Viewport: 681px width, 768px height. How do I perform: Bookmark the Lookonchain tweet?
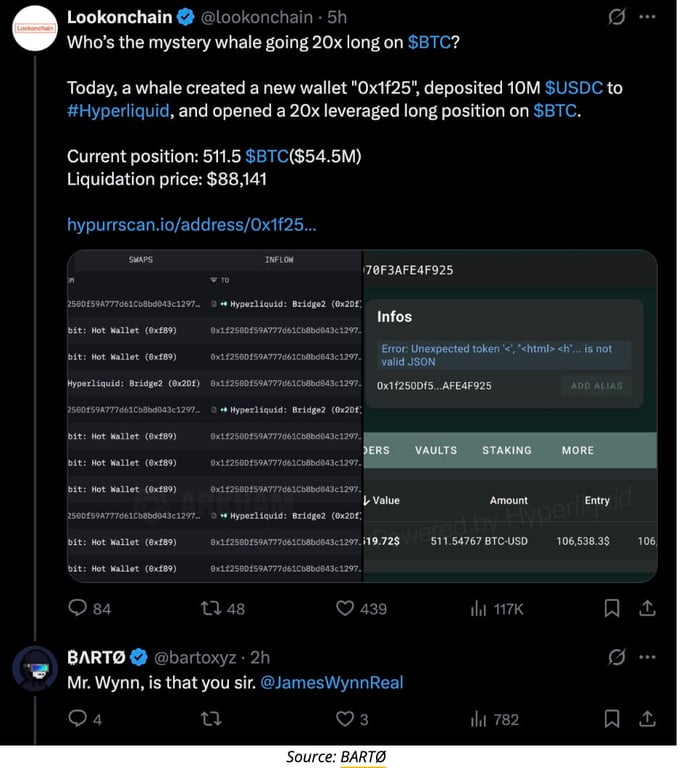tap(611, 608)
